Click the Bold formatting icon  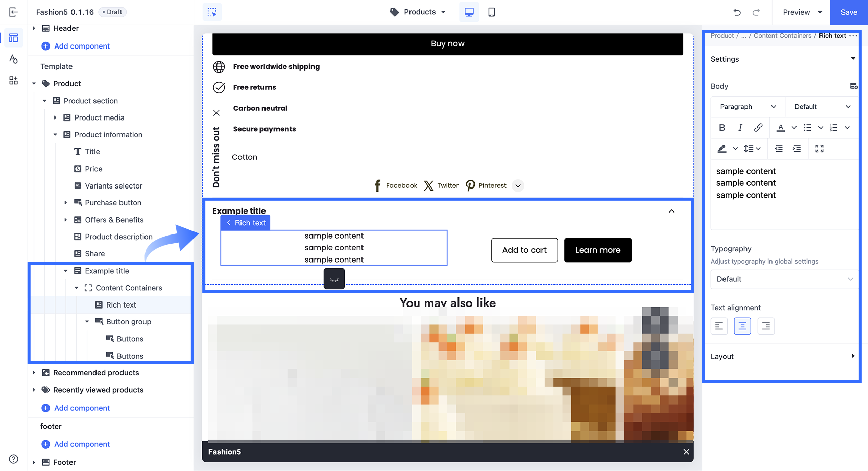pos(722,128)
